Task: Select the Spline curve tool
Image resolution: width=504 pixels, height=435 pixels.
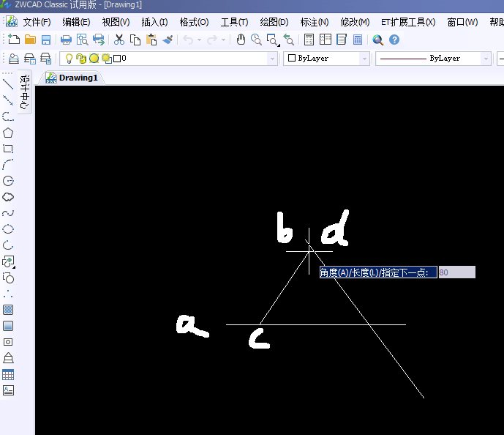Action: click(x=9, y=213)
